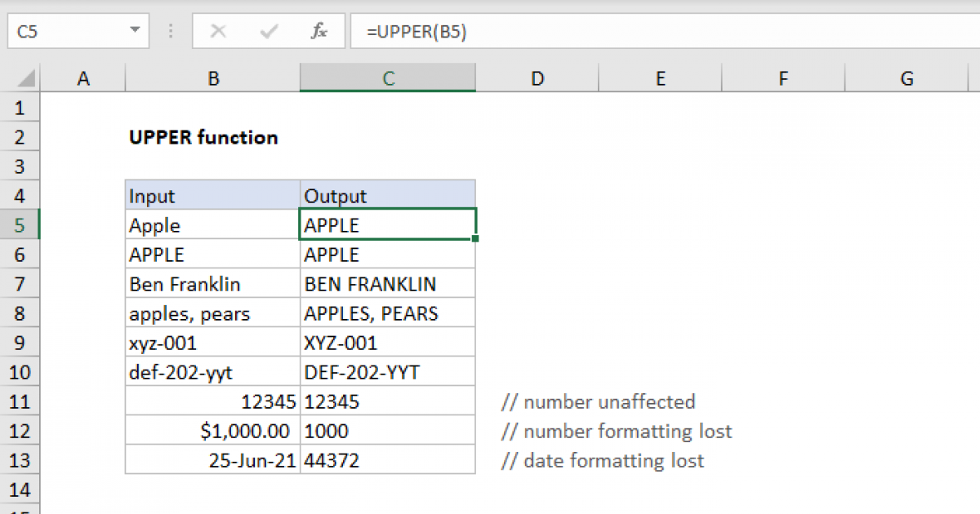This screenshot has height=514, width=980.
Task: Click inside the Name Box showing C5
Action: click(x=65, y=32)
